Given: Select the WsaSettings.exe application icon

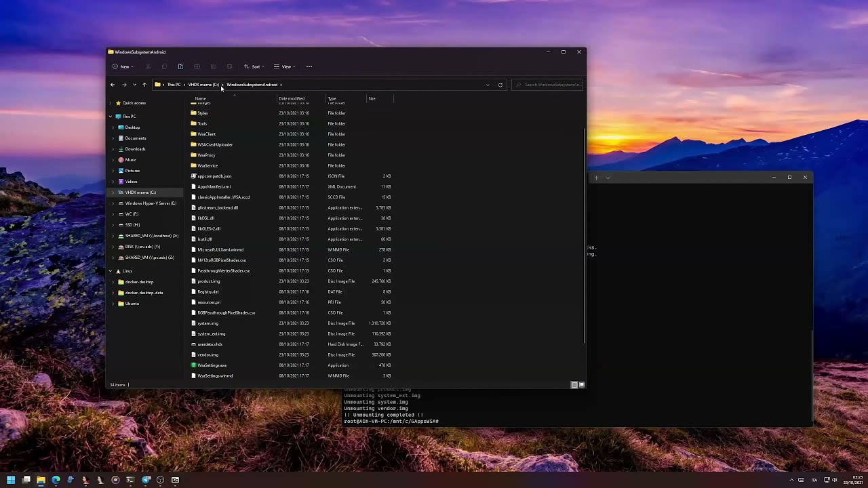Looking at the screenshot, I should coord(194,365).
